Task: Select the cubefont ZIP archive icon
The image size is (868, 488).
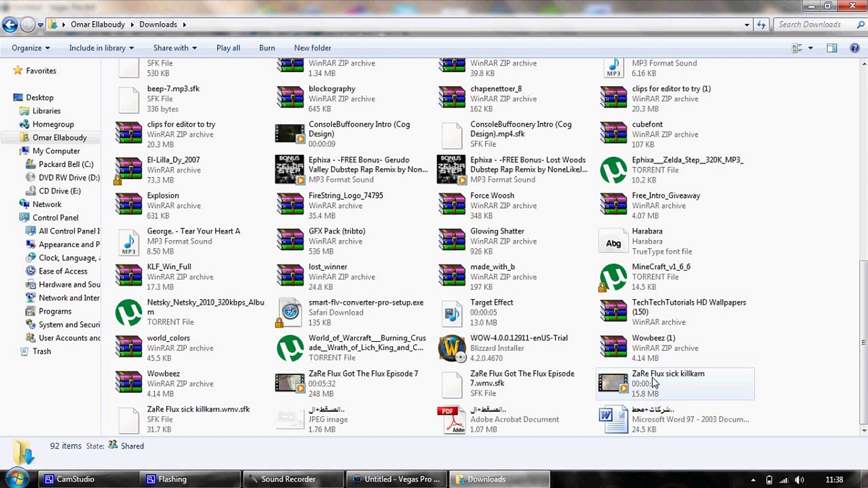Action: tap(613, 133)
